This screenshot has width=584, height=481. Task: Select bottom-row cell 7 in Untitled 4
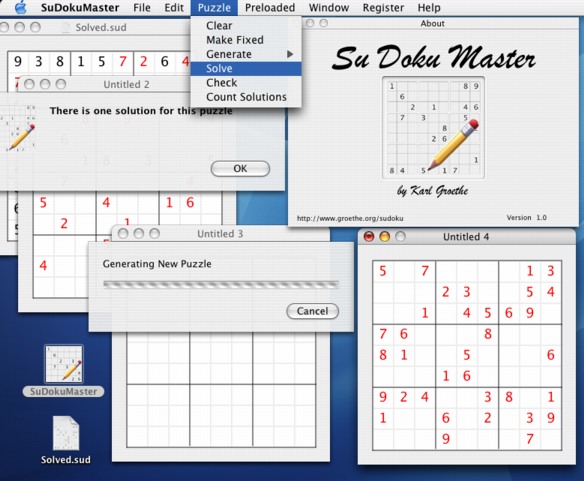tap(530, 439)
